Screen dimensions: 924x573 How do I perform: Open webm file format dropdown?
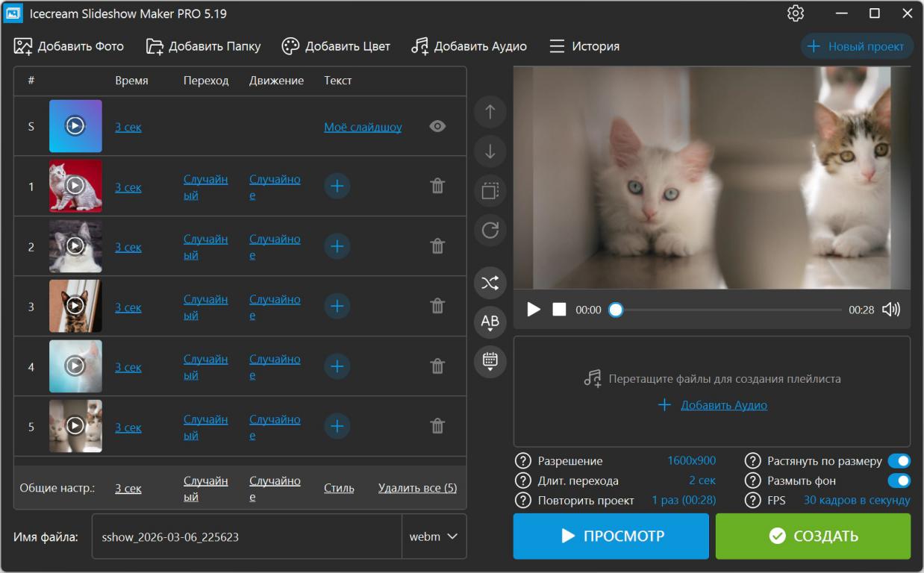[x=434, y=536]
